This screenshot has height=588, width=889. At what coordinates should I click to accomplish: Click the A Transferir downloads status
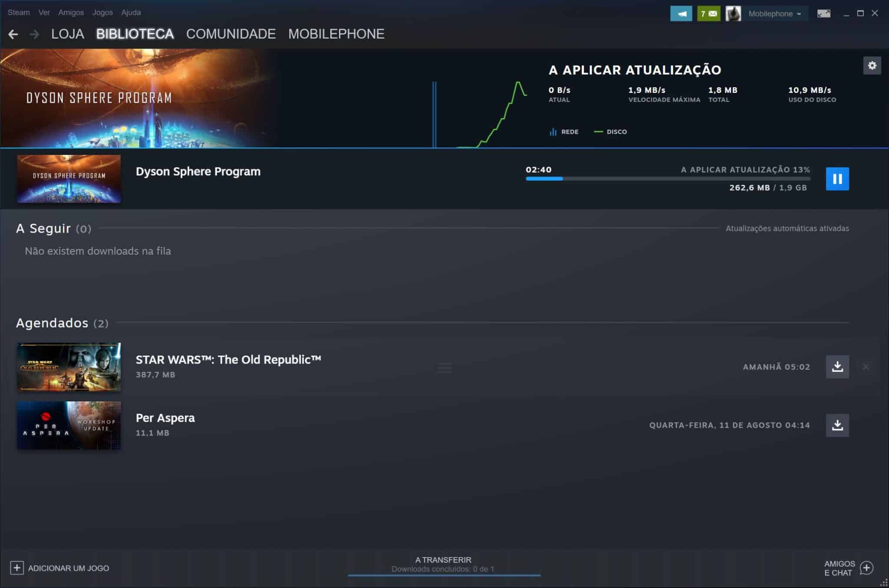click(x=443, y=564)
